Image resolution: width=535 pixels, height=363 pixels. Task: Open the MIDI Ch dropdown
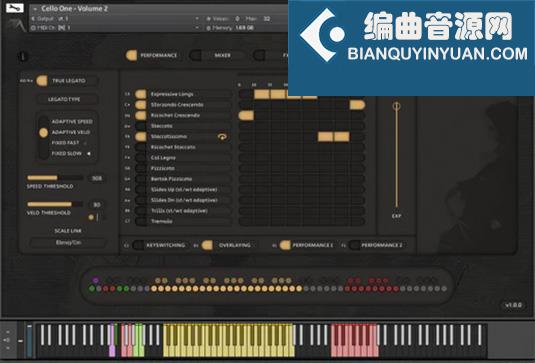point(197,28)
